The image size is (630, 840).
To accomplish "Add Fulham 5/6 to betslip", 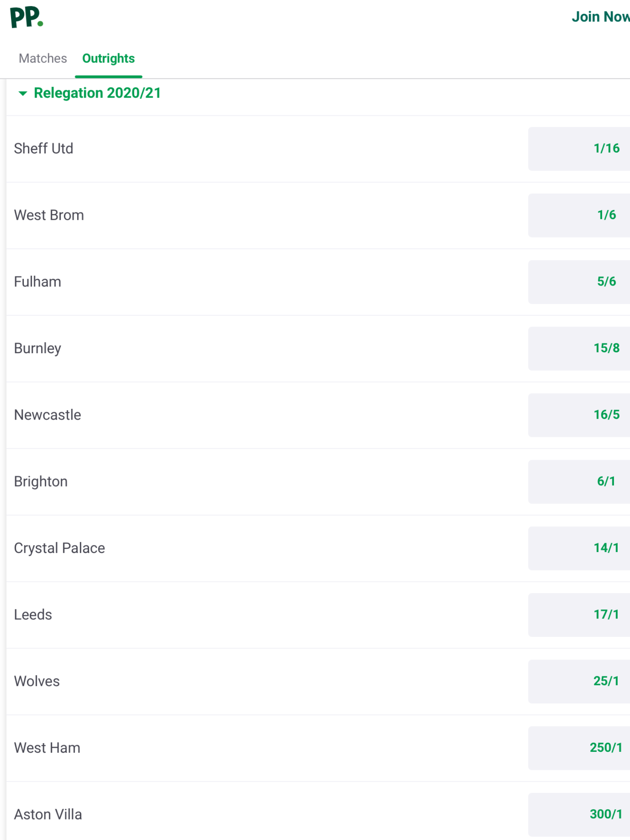I will (x=579, y=282).
